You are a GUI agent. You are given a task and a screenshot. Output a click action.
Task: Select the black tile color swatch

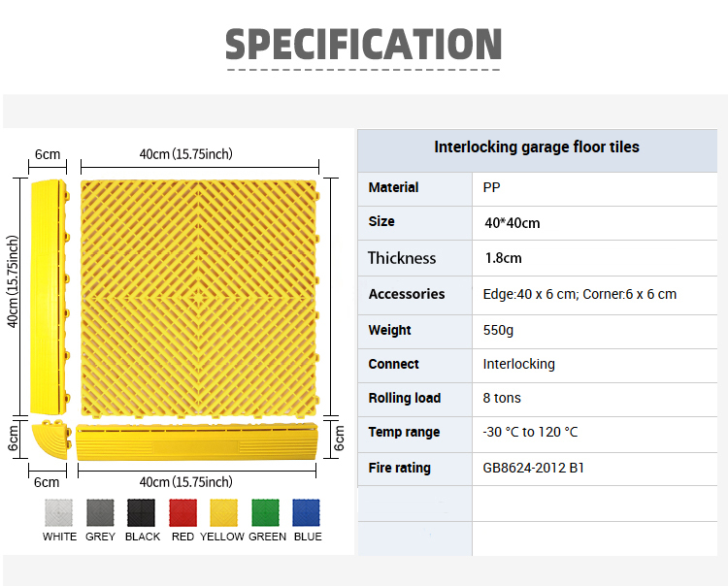point(141,512)
